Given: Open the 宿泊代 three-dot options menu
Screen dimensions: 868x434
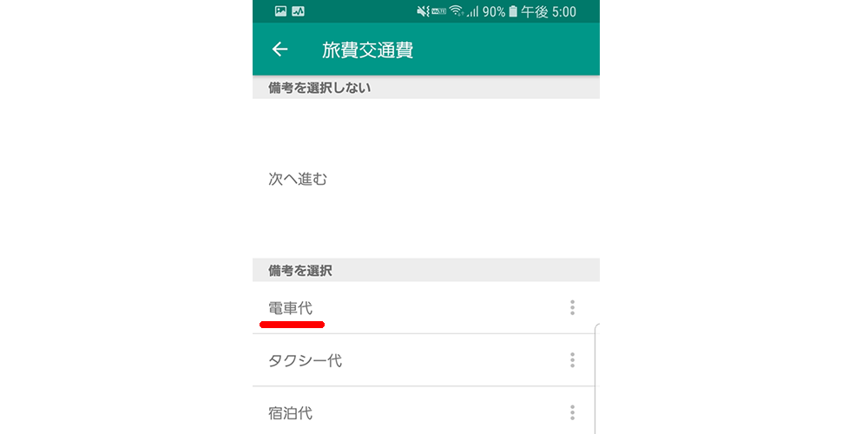Looking at the screenshot, I should (x=572, y=412).
